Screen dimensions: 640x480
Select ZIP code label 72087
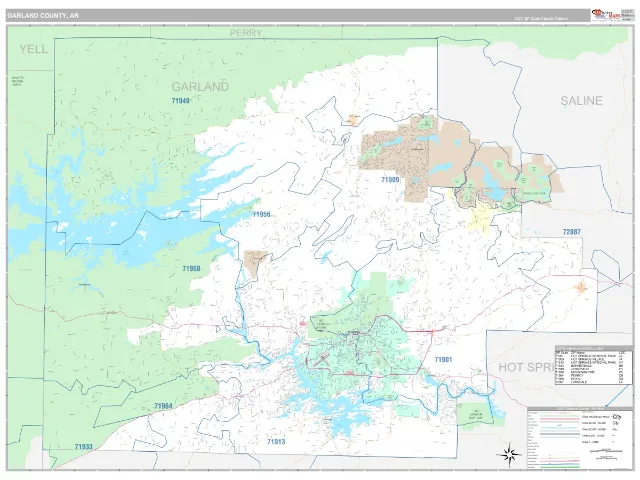(x=571, y=232)
